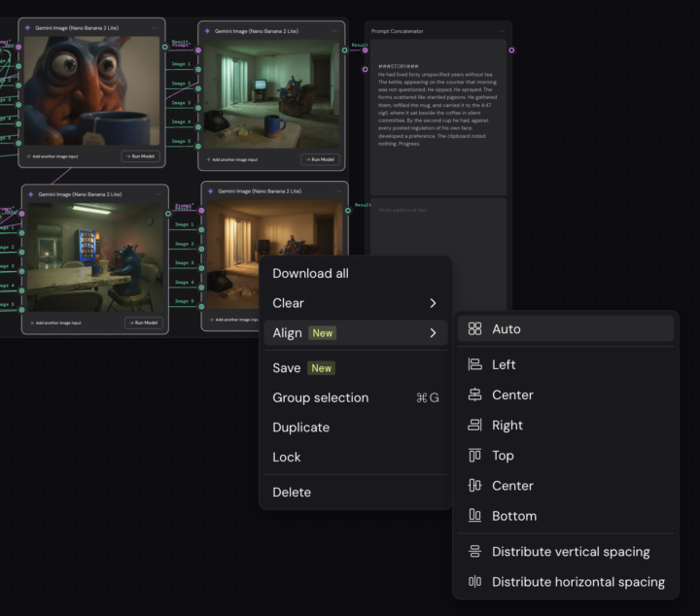Viewport: 700px width, 616px height.
Task: Click Prompt input port on warm-lit living room node
Action: [201, 211]
